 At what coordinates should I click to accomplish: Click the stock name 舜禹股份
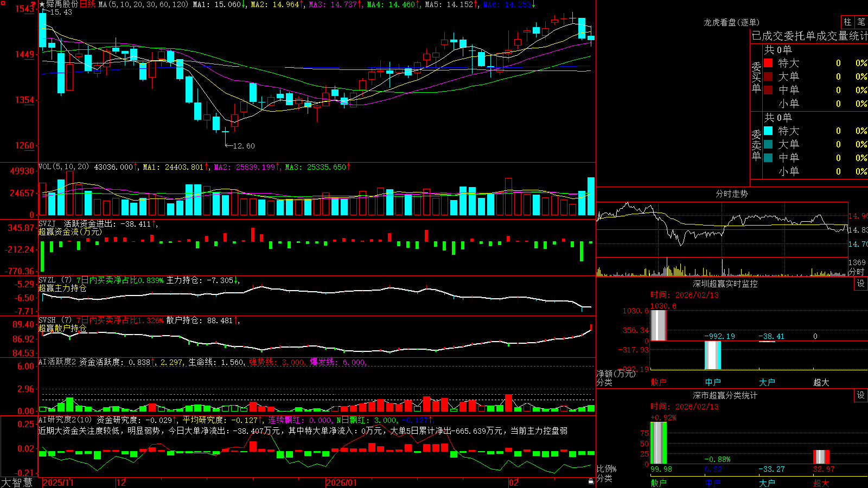62,4
